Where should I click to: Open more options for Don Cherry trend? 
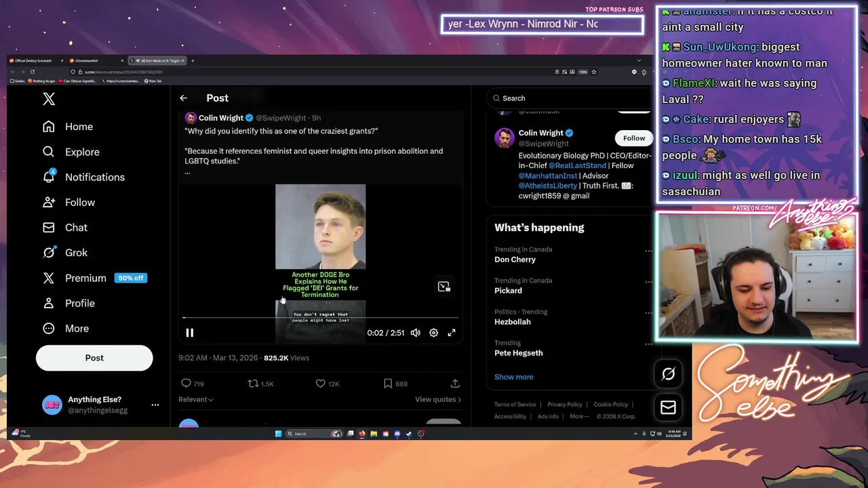point(648,251)
